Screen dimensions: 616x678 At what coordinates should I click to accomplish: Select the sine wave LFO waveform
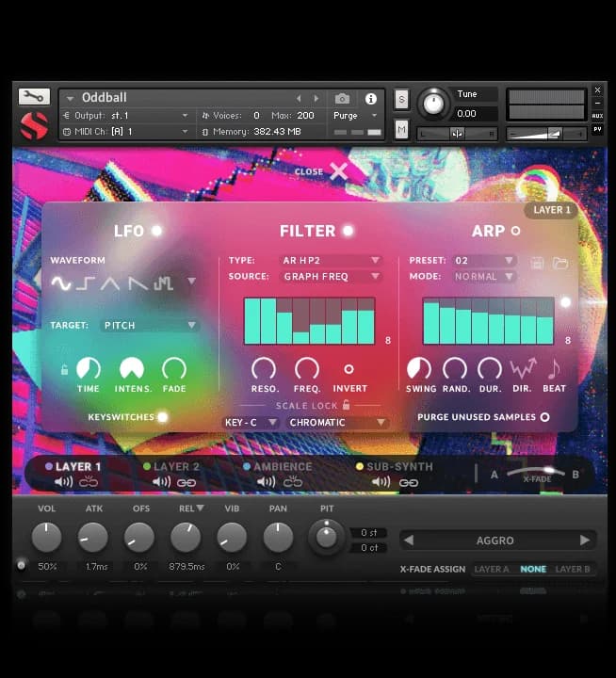(61, 282)
